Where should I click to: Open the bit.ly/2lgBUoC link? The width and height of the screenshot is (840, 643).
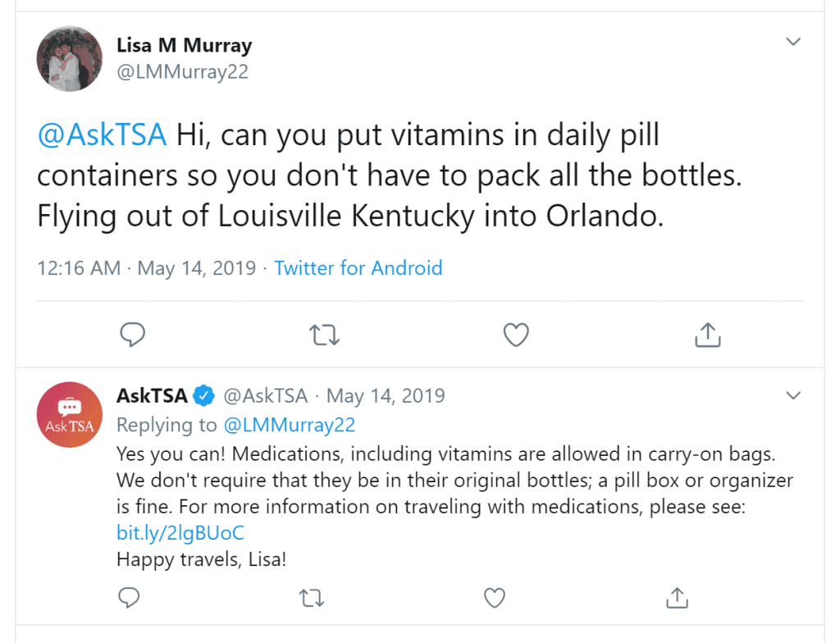tap(180, 532)
